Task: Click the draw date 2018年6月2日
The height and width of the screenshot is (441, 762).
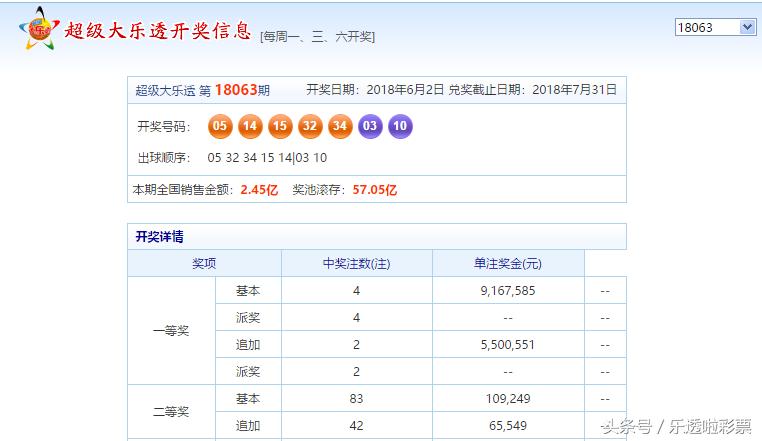Action: coord(405,89)
